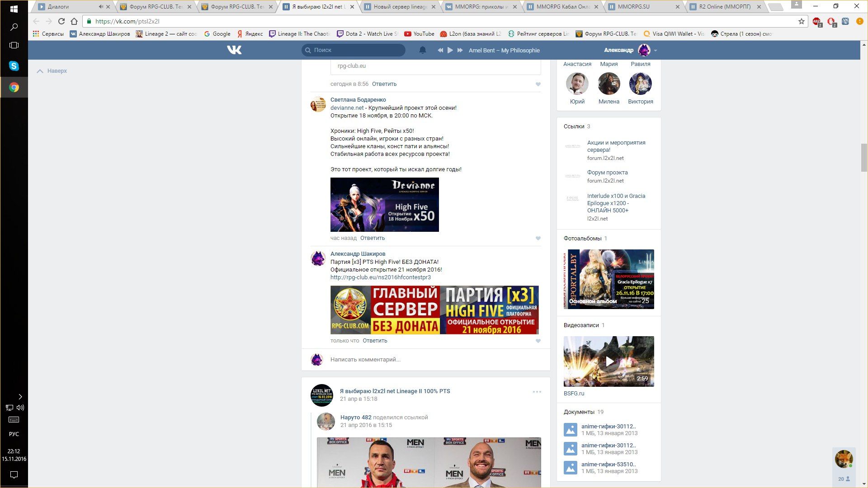This screenshot has width=868, height=488.
Task: Play the Amel Bent track
Action: pos(450,50)
